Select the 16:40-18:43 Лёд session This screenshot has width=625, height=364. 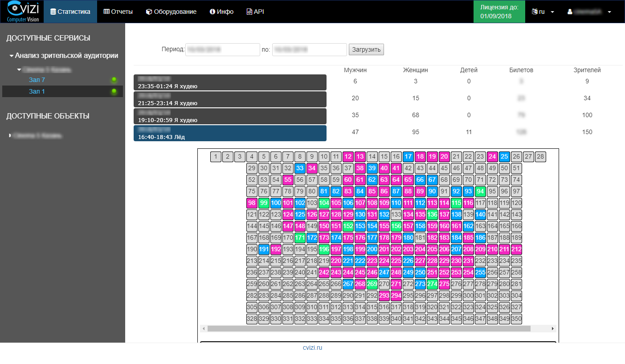[x=230, y=133]
